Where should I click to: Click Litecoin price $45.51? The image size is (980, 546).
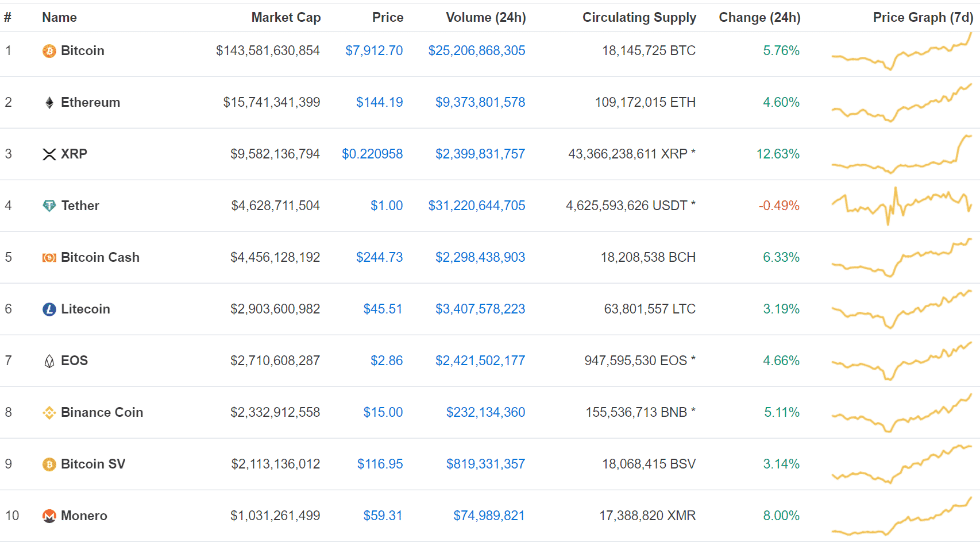pos(383,309)
